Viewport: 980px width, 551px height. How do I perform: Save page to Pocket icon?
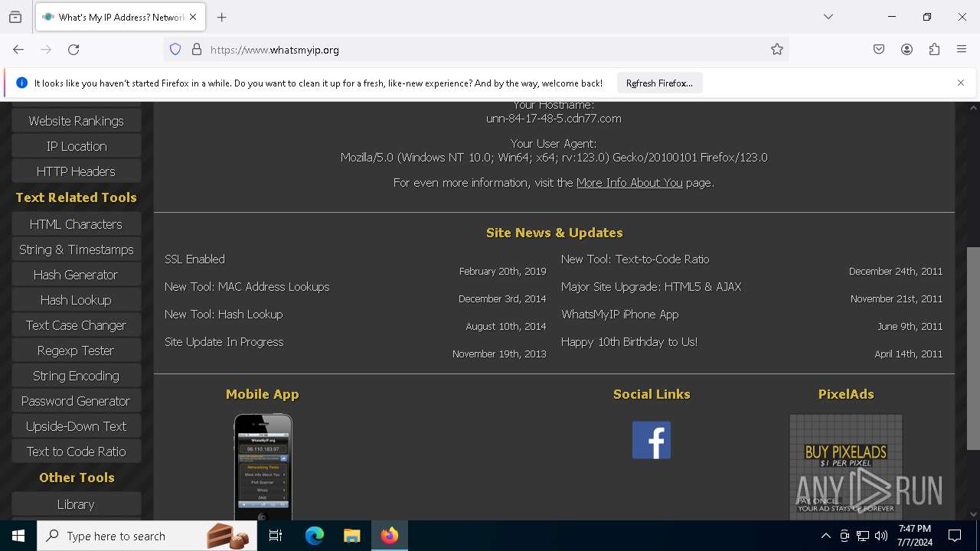click(x=879, y=50)
